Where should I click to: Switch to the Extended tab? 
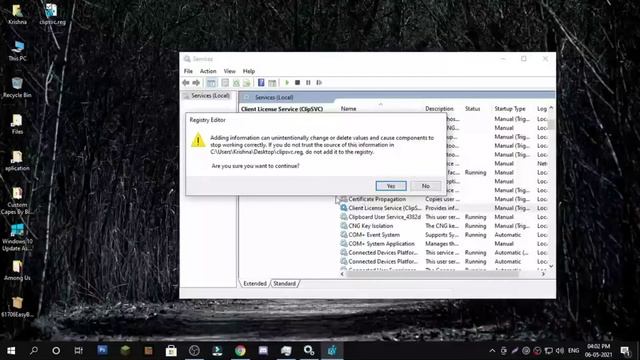(x=255, y=283)
